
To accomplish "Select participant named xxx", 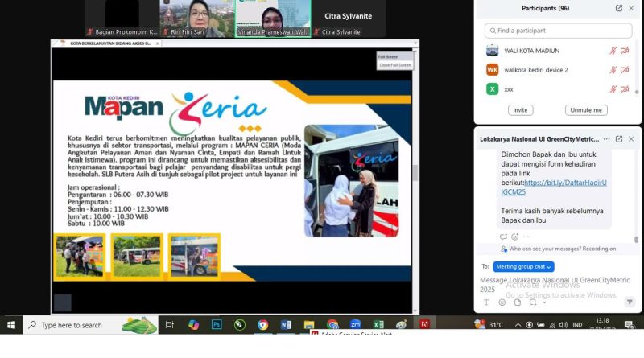I will pyautogui.click(x=558, y=89).
